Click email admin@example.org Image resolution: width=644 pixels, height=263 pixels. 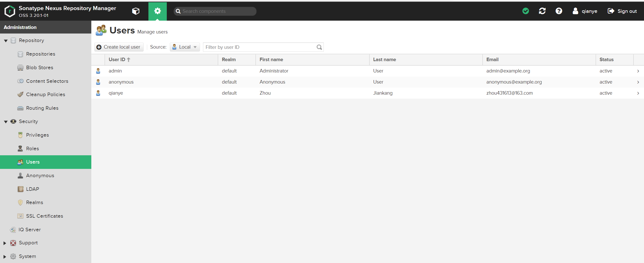[x=508, y=71]
